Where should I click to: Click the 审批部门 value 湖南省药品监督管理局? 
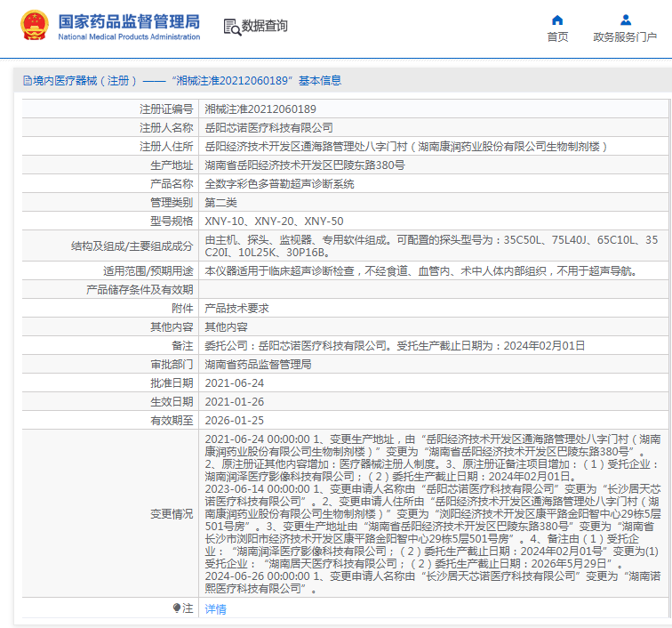point(258,364)
